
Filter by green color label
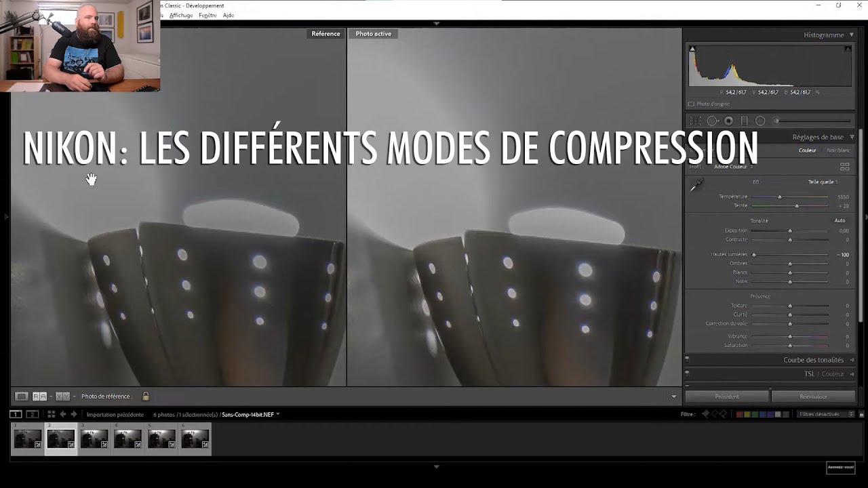[x=755, y=414]
